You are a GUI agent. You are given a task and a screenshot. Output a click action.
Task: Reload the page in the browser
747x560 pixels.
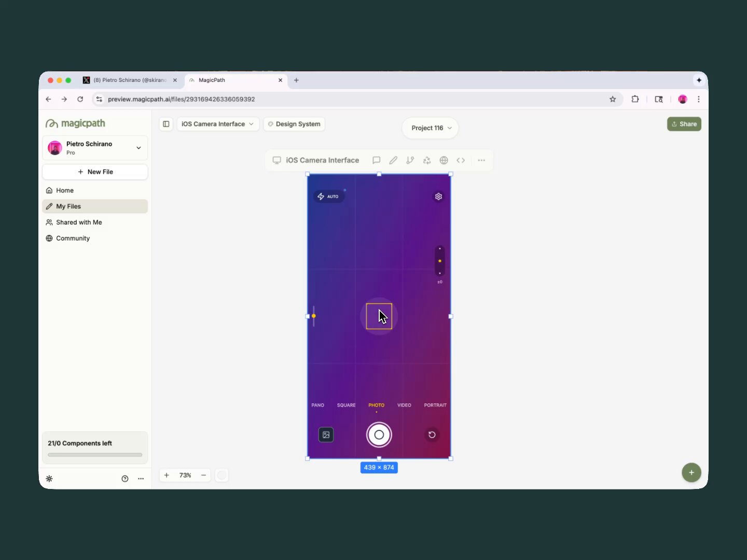(x=80, y=99)
